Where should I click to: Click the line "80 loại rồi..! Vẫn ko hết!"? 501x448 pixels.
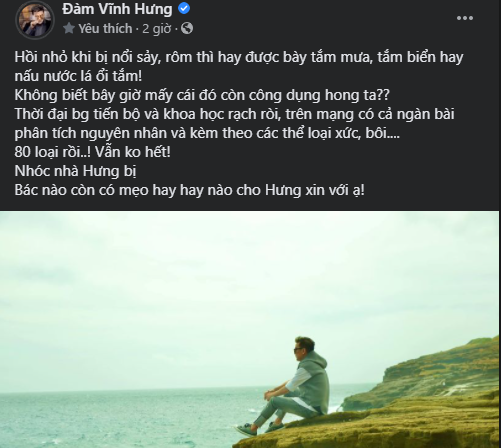(x=92, y=152)
